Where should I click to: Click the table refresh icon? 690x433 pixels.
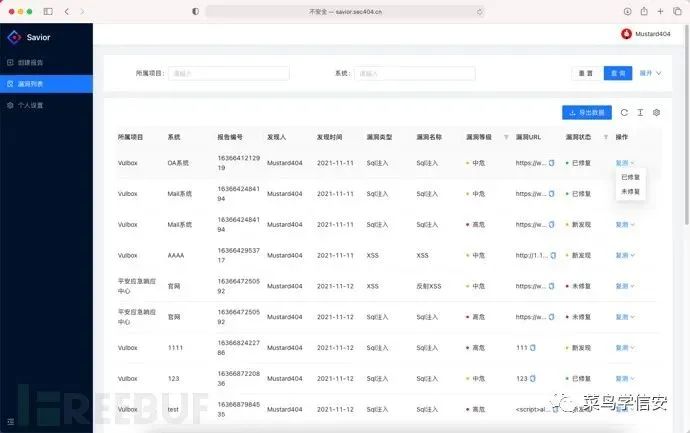coord(624,113)
